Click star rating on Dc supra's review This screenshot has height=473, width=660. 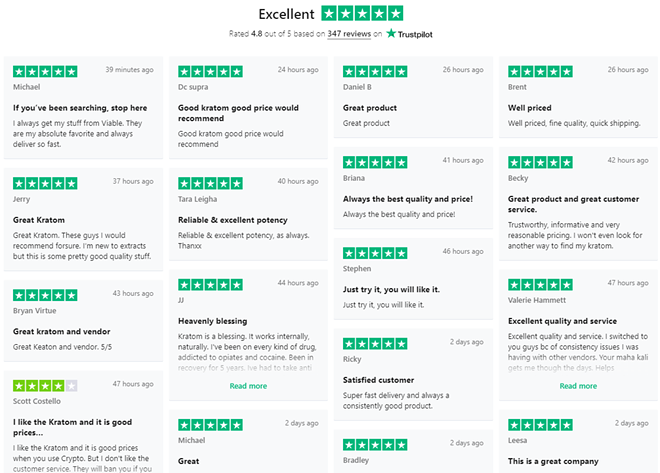click(x=210, y=72)
